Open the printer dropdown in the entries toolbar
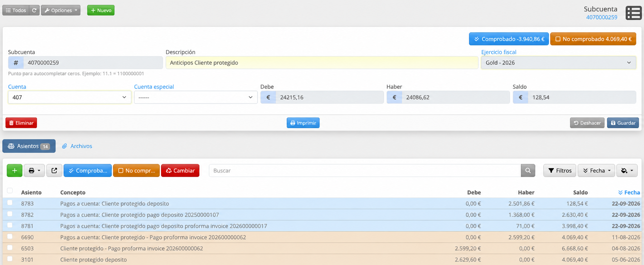This screenshot has width=644, height=265. 34,170
